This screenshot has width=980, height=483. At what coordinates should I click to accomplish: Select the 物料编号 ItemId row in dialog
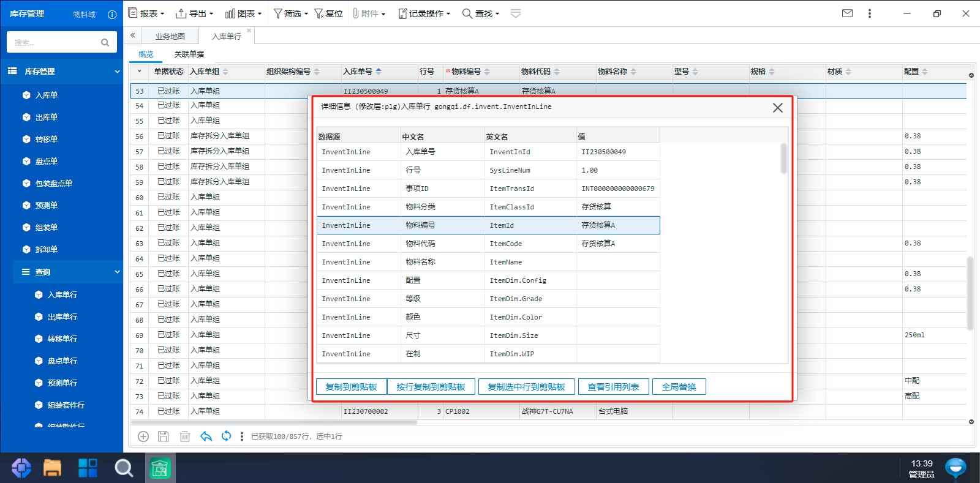[x=488, y=225]
